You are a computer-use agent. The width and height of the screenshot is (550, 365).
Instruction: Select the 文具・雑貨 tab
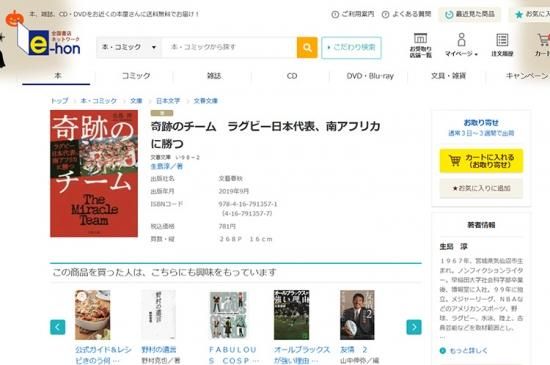tap(448, 76)
